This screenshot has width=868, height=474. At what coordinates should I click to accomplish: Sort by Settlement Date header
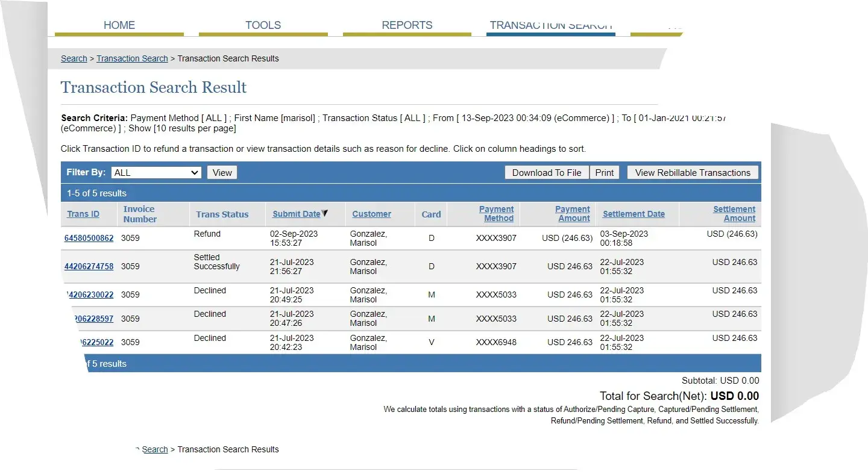[x=634, y=214]
